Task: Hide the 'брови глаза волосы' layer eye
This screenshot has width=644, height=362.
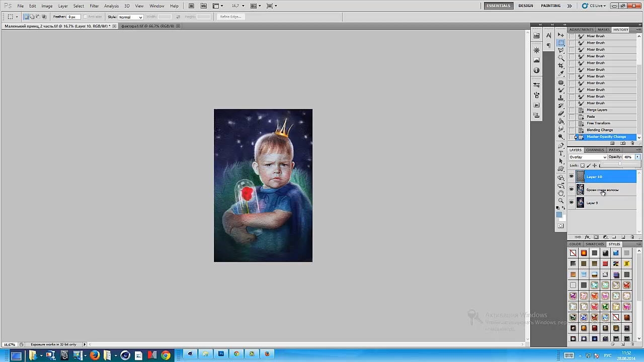Action: point(571,190)
